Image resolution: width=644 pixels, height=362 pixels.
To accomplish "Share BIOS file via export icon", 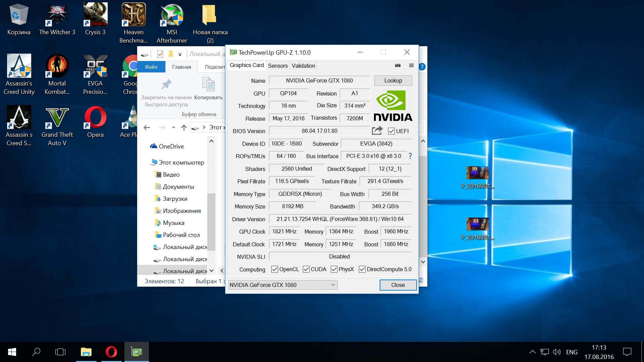I will [x=377, y=131].
